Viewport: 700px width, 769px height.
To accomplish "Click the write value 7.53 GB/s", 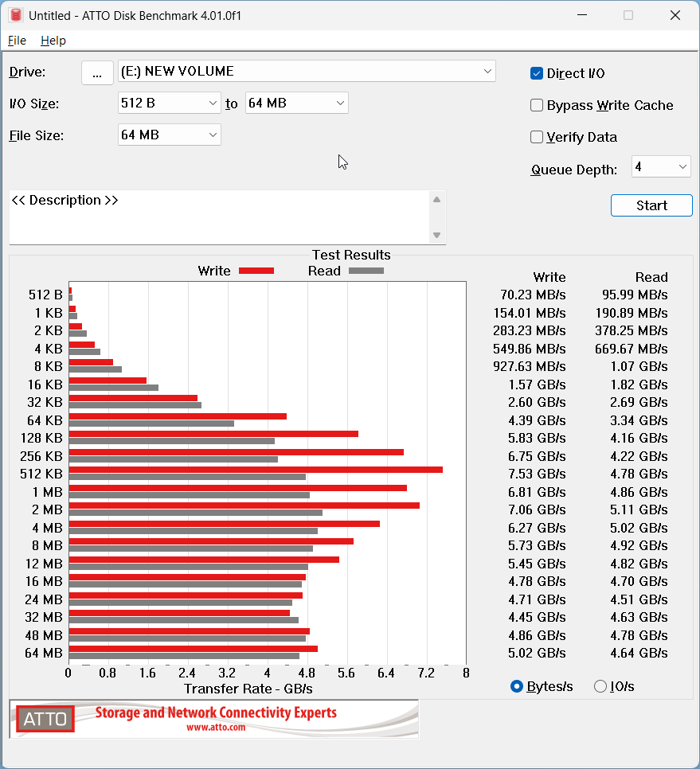I will tap(537, 474).
